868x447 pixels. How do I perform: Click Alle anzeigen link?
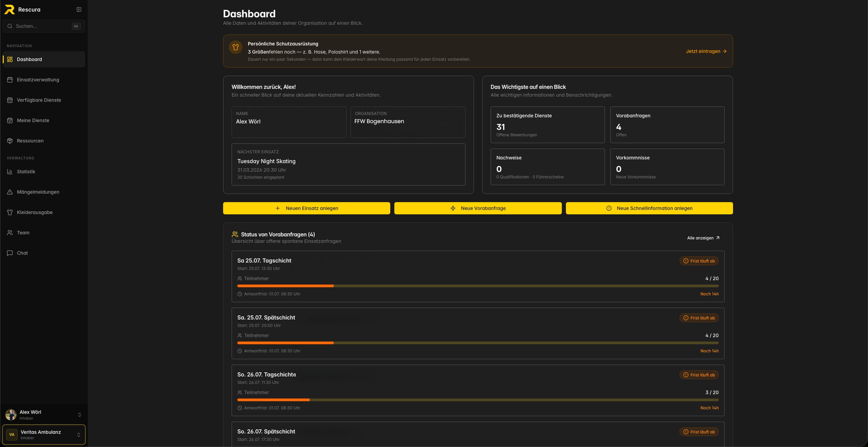tap(703, 238)
